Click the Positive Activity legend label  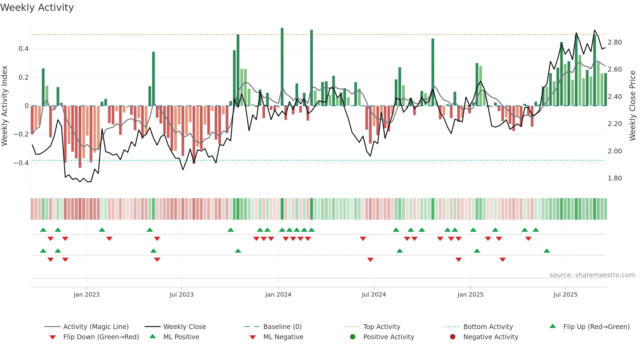point(389,337)
